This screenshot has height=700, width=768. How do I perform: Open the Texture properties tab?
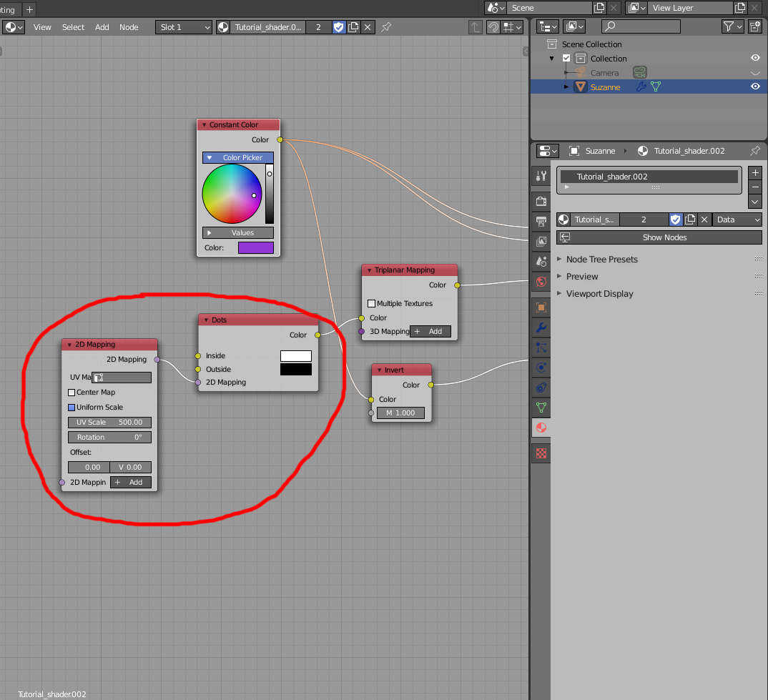click(541, 453)
